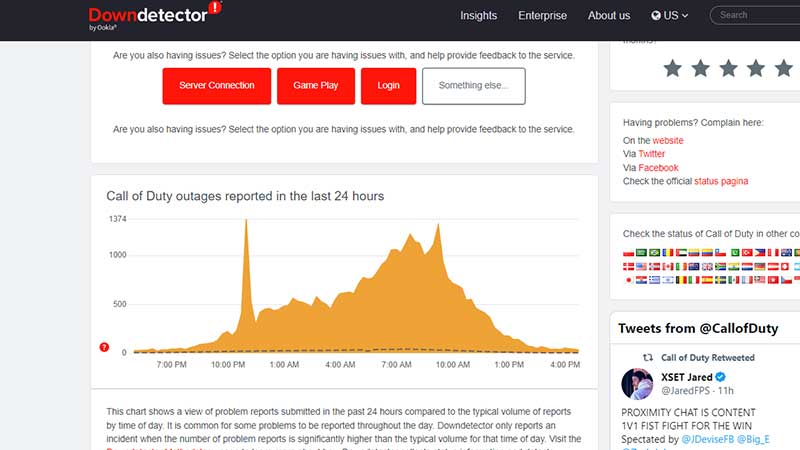Select the Belgium flag

(681, 280)
